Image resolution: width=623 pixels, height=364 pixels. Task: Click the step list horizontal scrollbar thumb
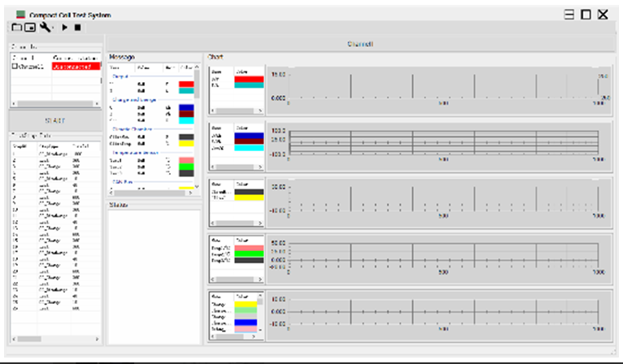[29, 339]
